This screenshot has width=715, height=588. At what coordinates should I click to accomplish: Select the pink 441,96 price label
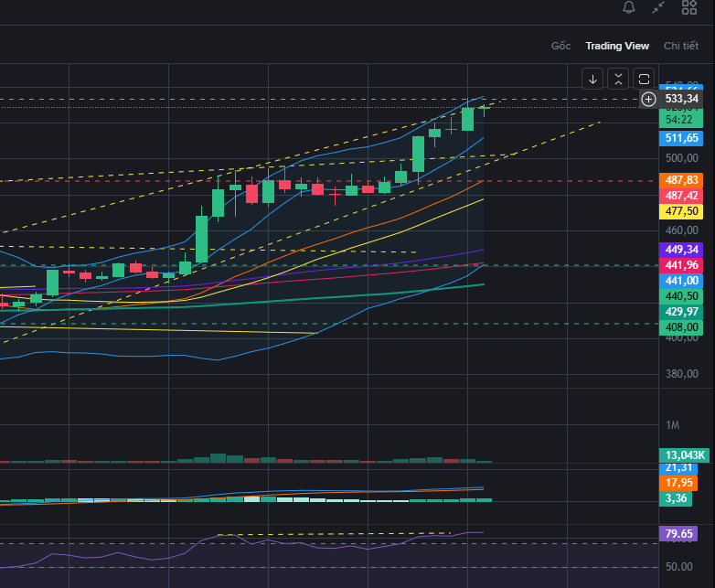click(681, 265)
